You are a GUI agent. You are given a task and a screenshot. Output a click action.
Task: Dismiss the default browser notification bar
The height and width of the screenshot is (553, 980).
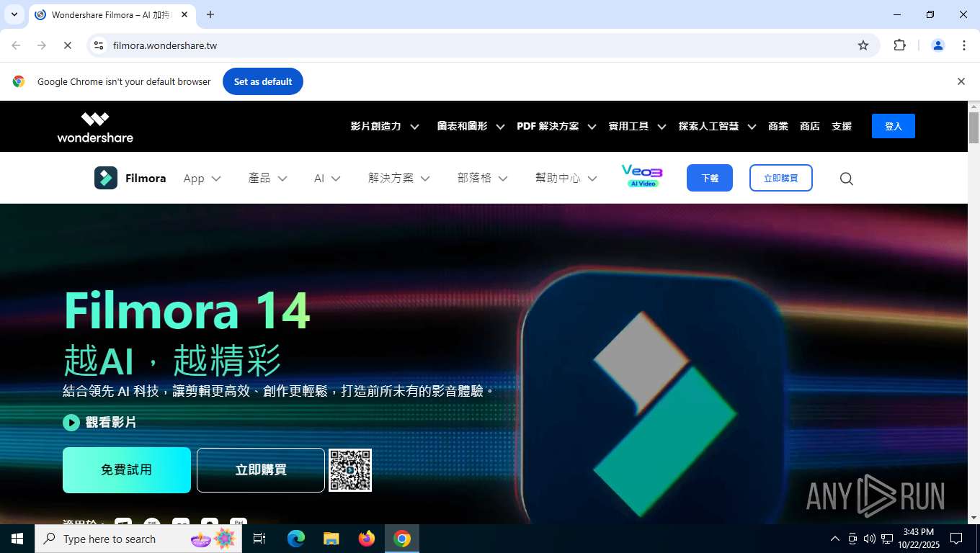(961, 81)
